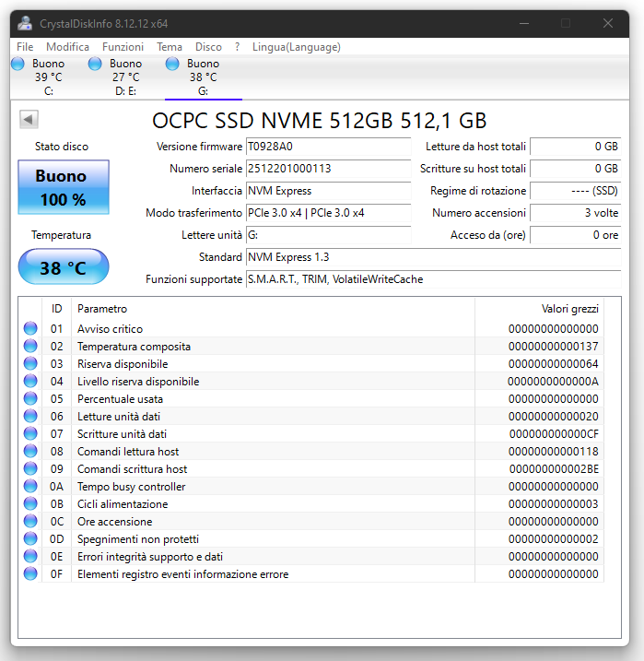Switch to the Buono 38 °C G: tab
Image resolution: width=644 pixels, height=661 pixels.
pyautogui.click(x=204, y=77)
